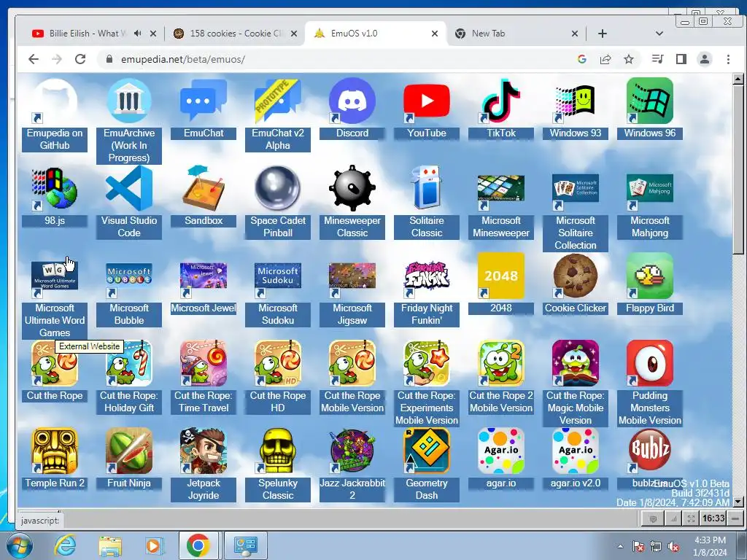Open the Microsoft Jigsaw icon

pyautogui.click(x=352, y=276)
